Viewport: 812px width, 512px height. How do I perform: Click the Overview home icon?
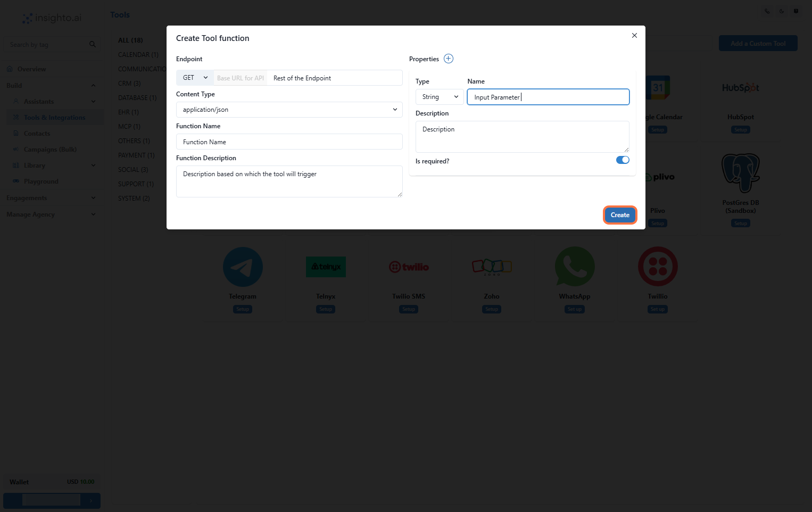(10, 69)
